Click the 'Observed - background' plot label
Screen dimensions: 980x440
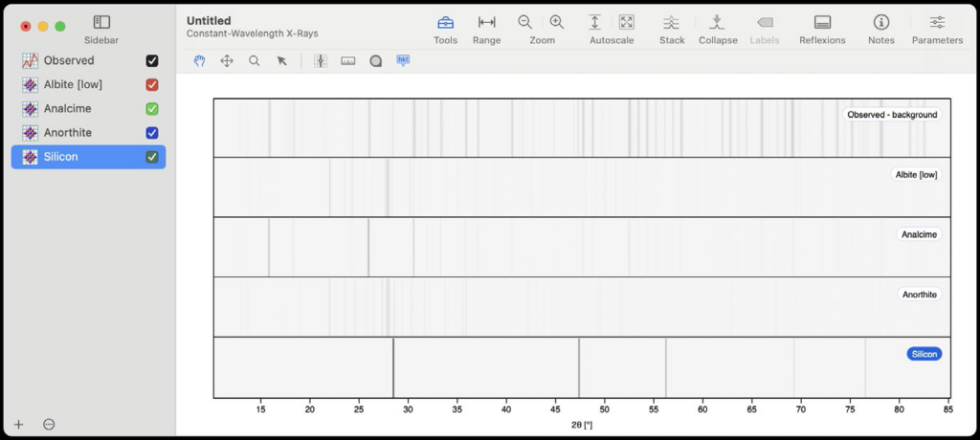coord(892,115)
